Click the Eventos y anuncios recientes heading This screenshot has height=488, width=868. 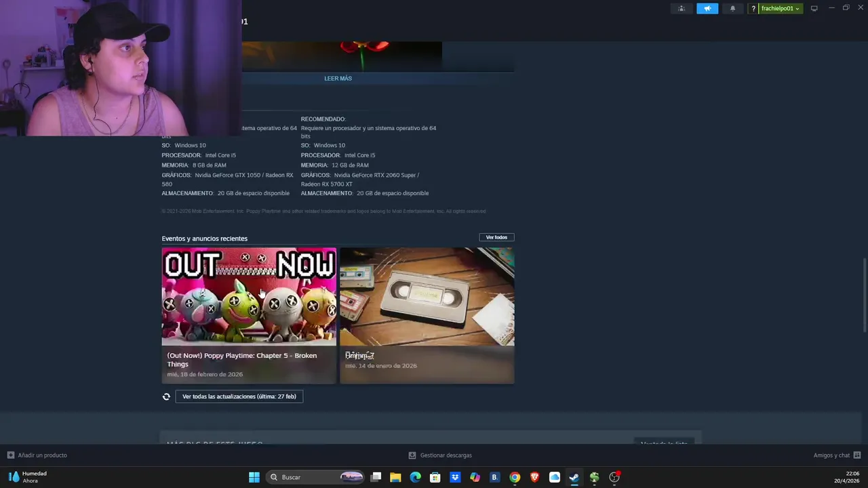205,239
